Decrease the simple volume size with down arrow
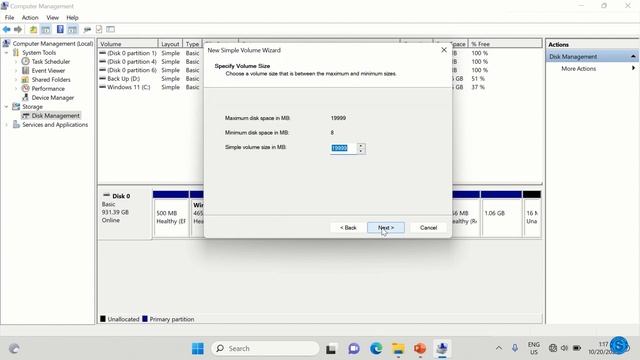 361,151
